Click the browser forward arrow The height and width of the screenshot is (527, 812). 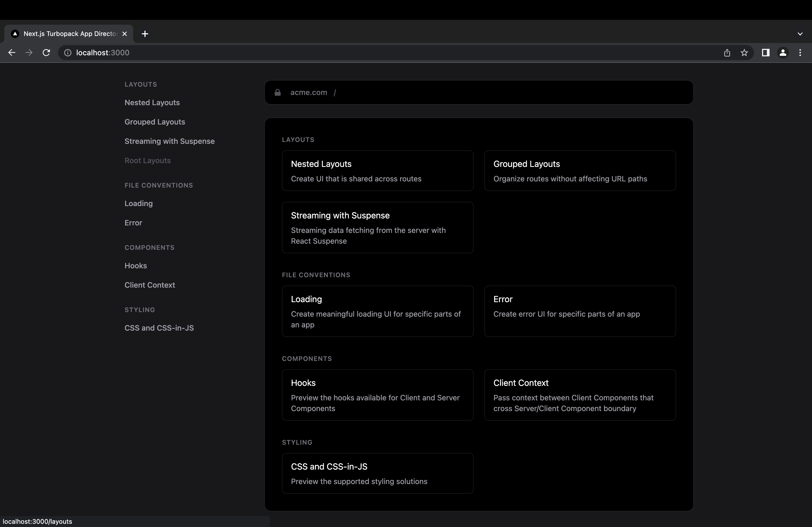29,53
